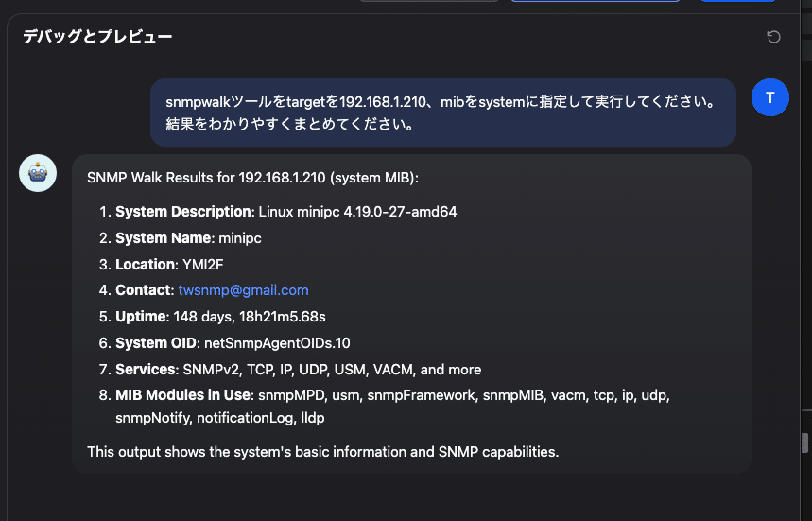Click the scrollbar thumb on the right edge
Screen dimensions: 812x521
[804, 443]
